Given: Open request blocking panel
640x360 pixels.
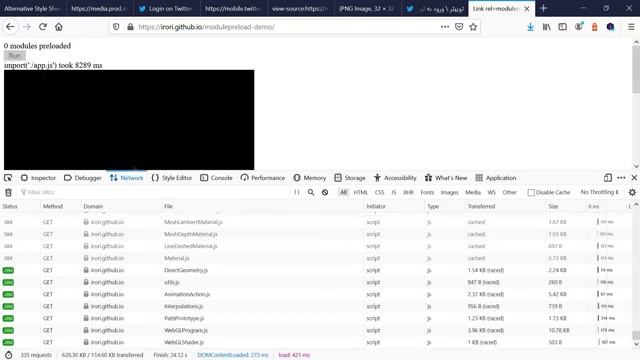Looking at the screenshot, I should pyautogui.click(x=325, y=192).
